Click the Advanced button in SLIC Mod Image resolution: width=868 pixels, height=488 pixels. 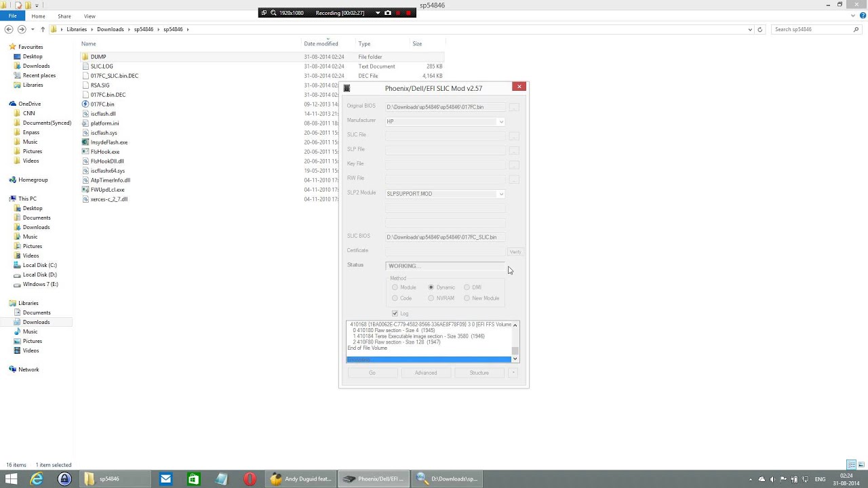pos(426,373)
